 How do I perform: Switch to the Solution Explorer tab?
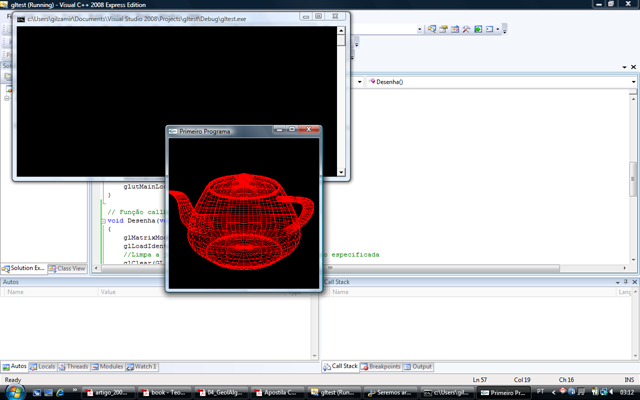click(24, 268)
